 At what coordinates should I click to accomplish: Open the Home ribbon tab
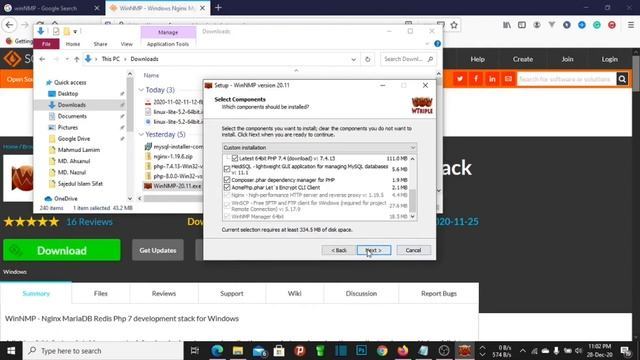tap(73, 44)
